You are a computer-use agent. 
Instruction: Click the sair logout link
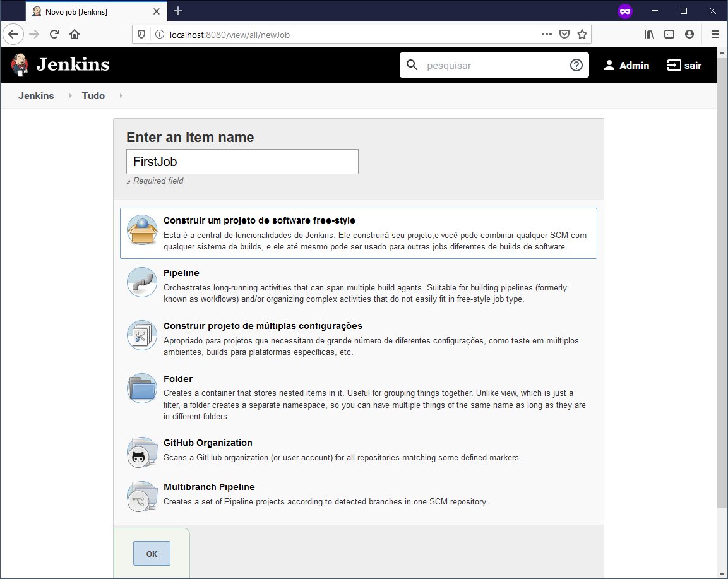[684, 65]
